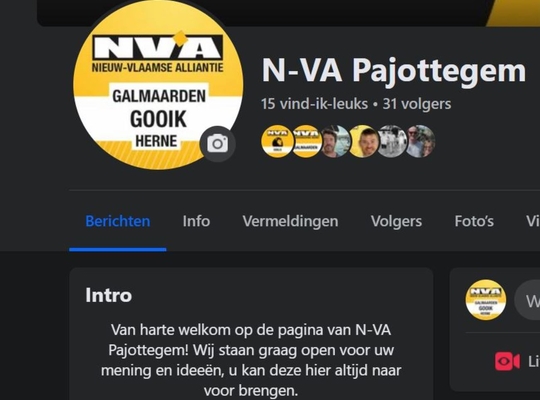This screenshot has width=540, height=400.
Task: Click the post composer input field
Action: coord(527,300)
